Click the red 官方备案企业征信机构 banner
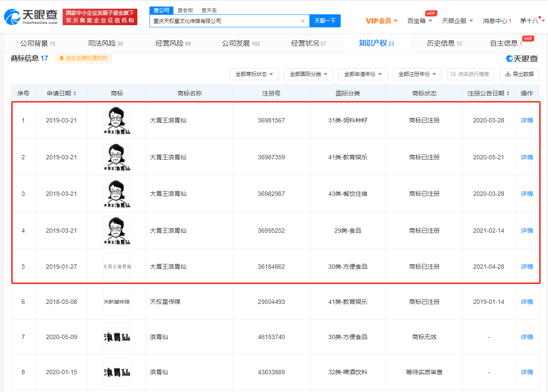This screenshot has height=392, width=548. [x=100, y=17]
